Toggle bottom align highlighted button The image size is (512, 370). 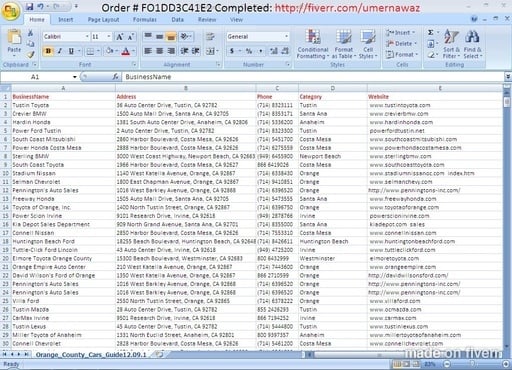tap(171, 36)
